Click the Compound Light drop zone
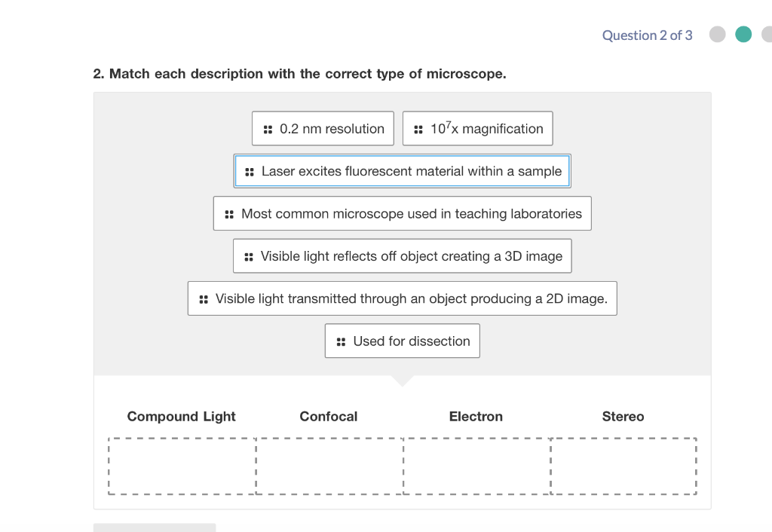 coord(181,466)
